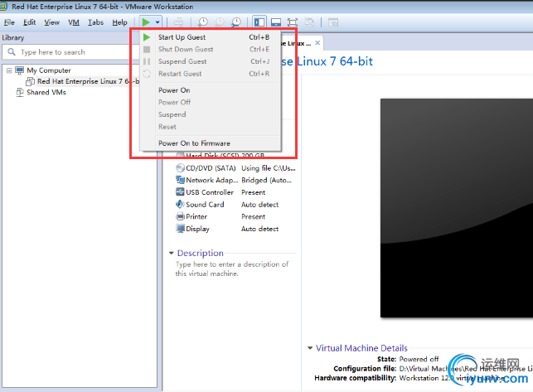The image size is (533, 392).
Task: Click the VM black screen preview
Action: click(x=457, y=208)
